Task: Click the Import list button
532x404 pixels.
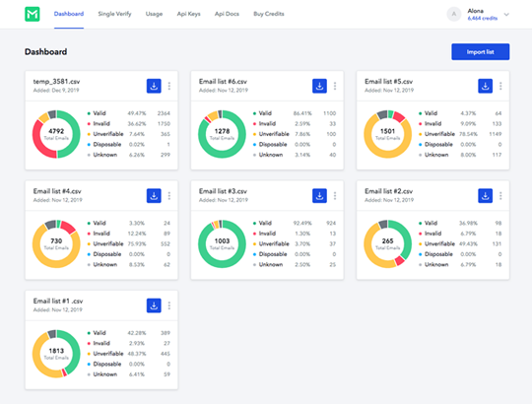Action: 480,52
